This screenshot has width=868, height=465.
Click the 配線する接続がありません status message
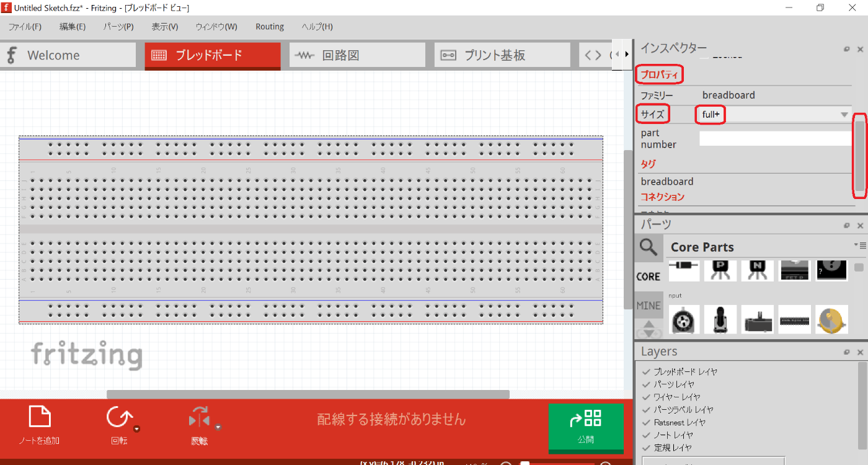(x=391, y=420)
